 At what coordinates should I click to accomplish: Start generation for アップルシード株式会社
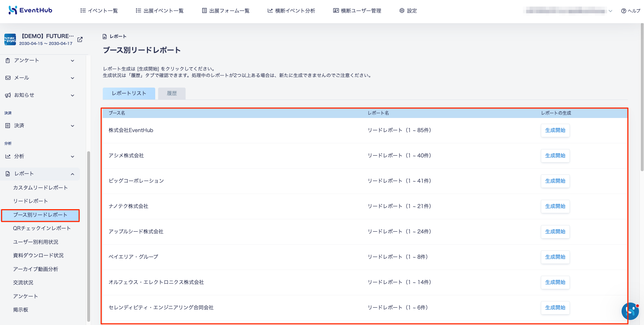(555, 232)
